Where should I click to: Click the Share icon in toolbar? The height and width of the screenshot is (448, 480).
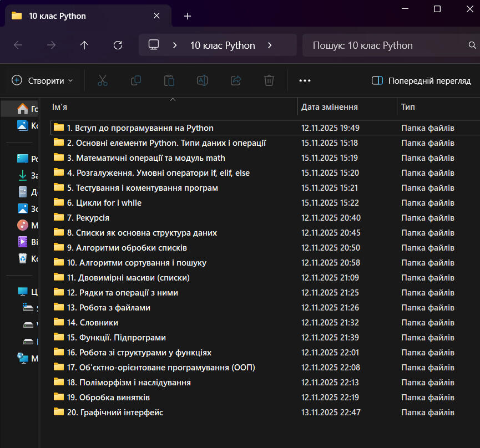coord(236,81)
